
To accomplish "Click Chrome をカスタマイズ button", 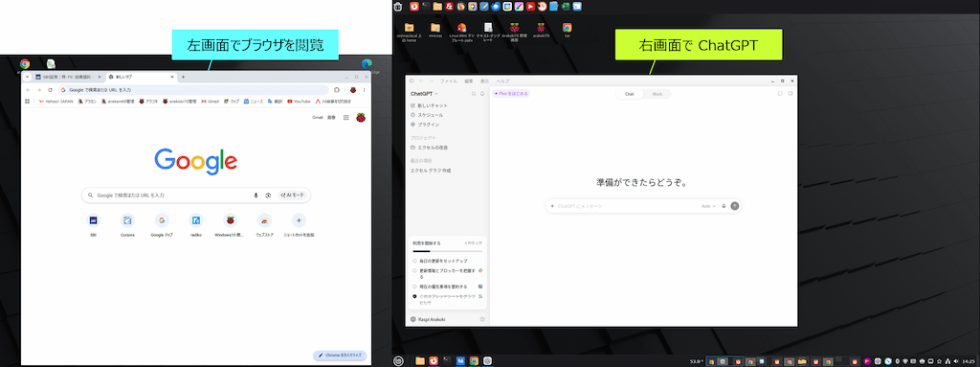I will [x=340, y=356].
